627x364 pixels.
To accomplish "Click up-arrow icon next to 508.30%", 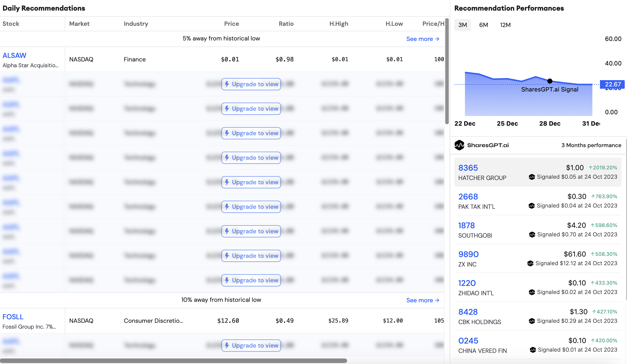I will pyautogui.click(x=593, y=254).
